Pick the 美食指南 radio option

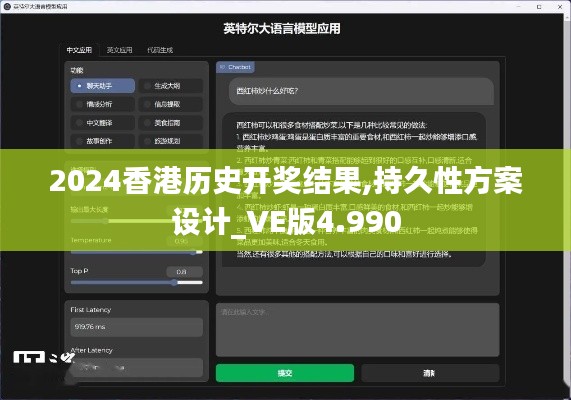tap(171, 123)
